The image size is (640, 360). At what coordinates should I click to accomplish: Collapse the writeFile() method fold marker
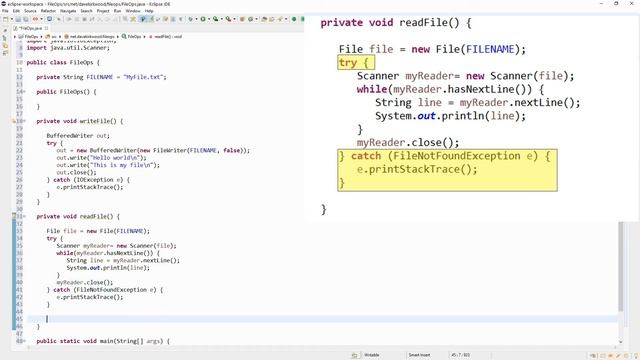pos(24,121)
